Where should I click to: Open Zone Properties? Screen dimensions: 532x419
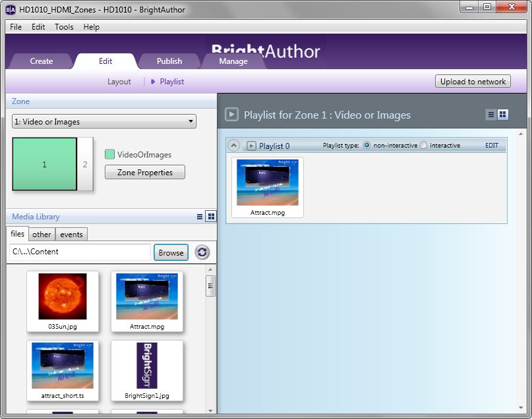145,172
